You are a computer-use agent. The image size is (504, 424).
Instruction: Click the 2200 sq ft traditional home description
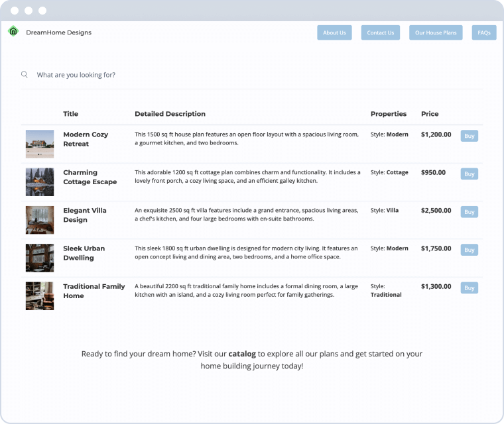pyautogui.click(x=246, y=290)
